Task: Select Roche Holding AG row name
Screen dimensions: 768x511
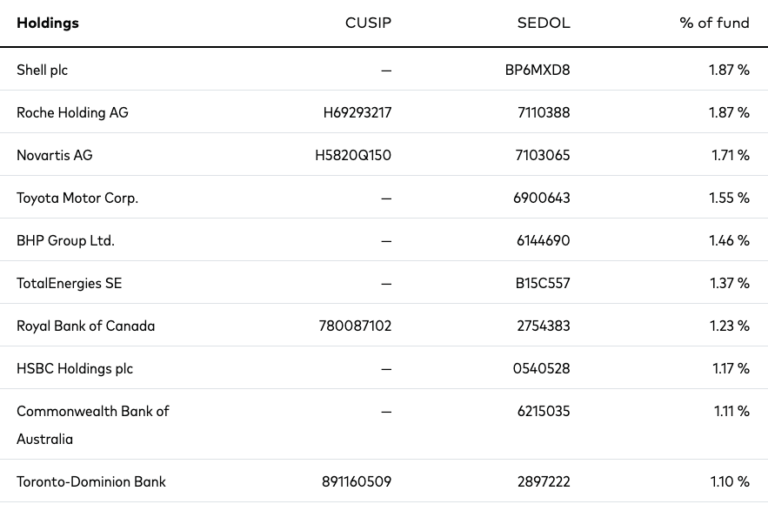Action: tap(72, 113)
